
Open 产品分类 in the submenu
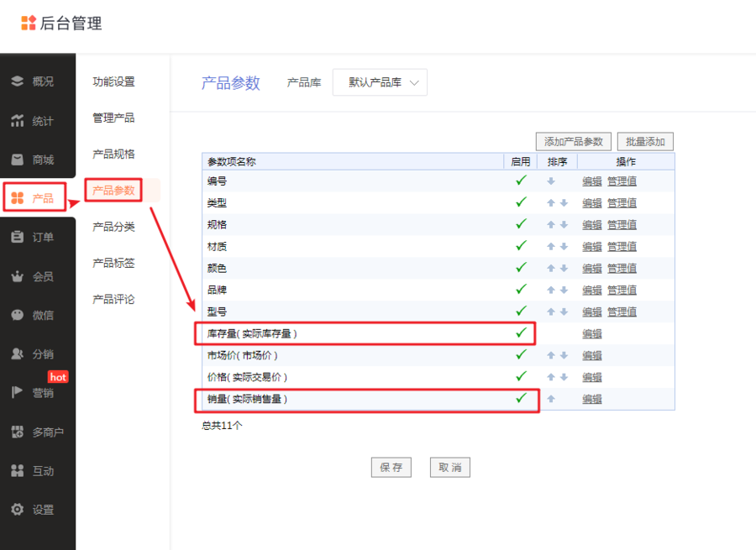pyautogui.click(x=113, y=227)
